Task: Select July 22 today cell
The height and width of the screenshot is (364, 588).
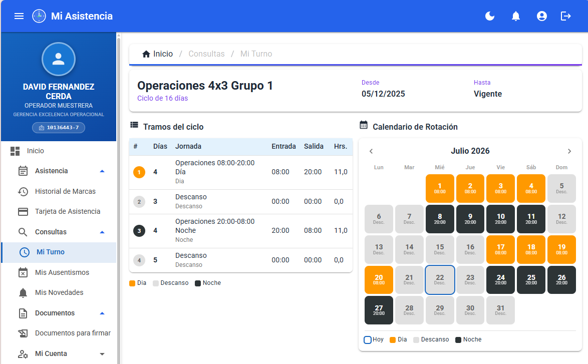Action: (440, 280)
